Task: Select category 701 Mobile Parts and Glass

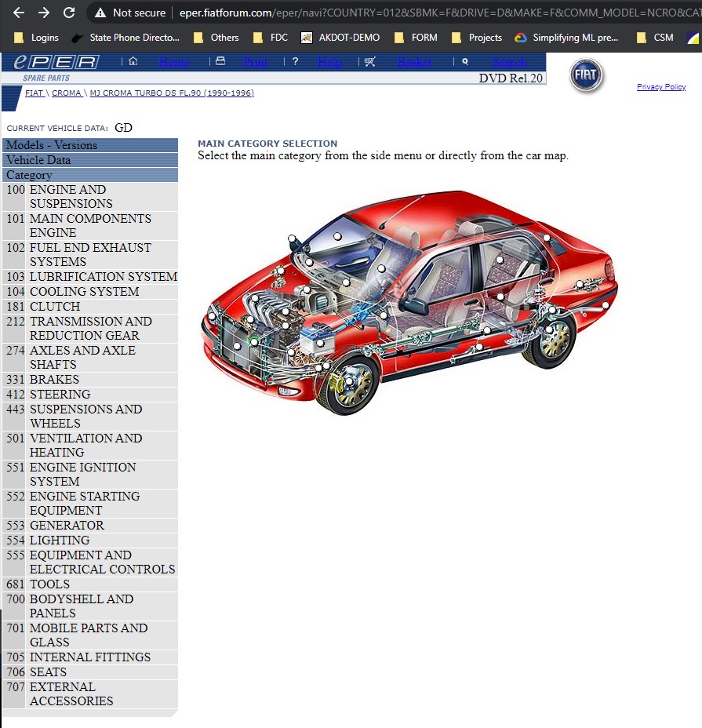Action: 90,635
